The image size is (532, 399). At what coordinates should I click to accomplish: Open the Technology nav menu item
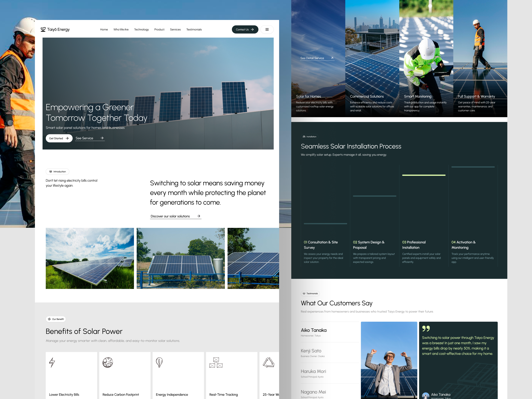tap(141, 30)
